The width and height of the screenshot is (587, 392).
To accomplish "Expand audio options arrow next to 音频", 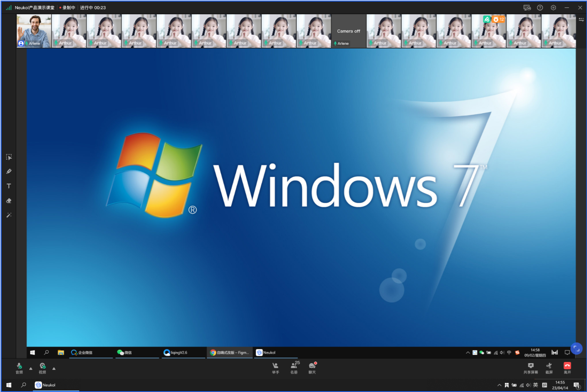I will click(x=31, y=369).
